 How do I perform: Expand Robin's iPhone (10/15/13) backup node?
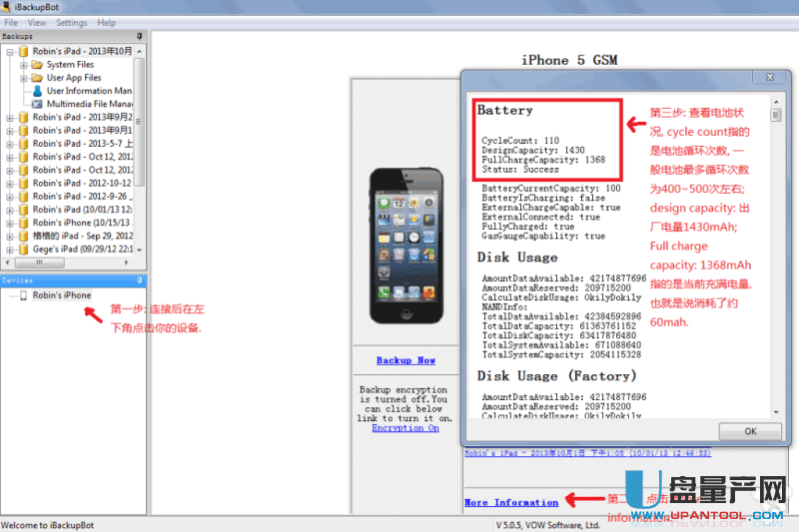pos(10,223)
